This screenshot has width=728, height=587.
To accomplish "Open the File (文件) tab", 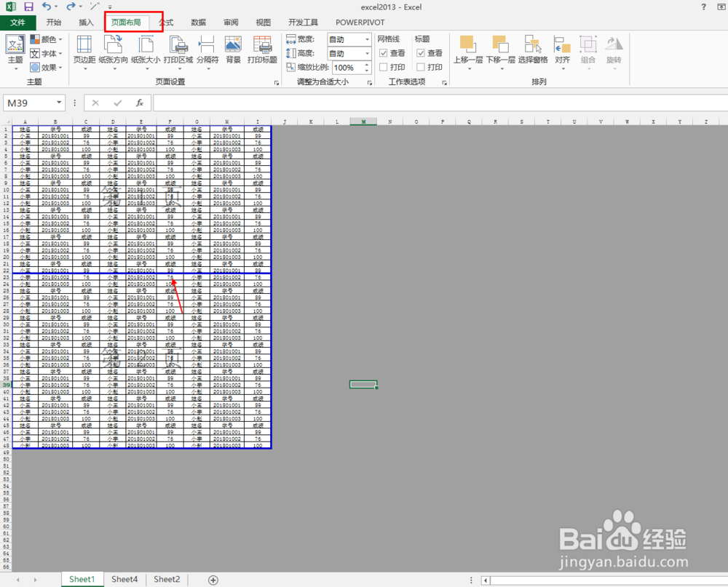I will tap(17, 23).
